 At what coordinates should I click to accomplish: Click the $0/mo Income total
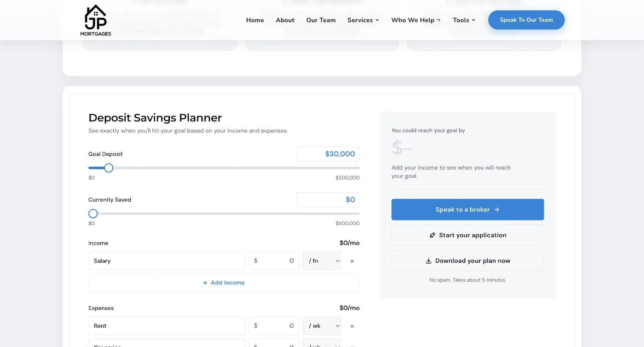350,243
